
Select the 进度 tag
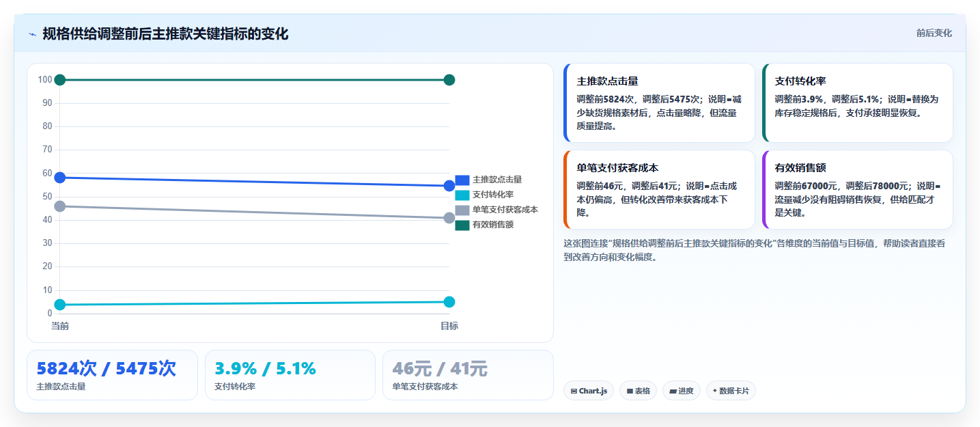tap(681, 391)
